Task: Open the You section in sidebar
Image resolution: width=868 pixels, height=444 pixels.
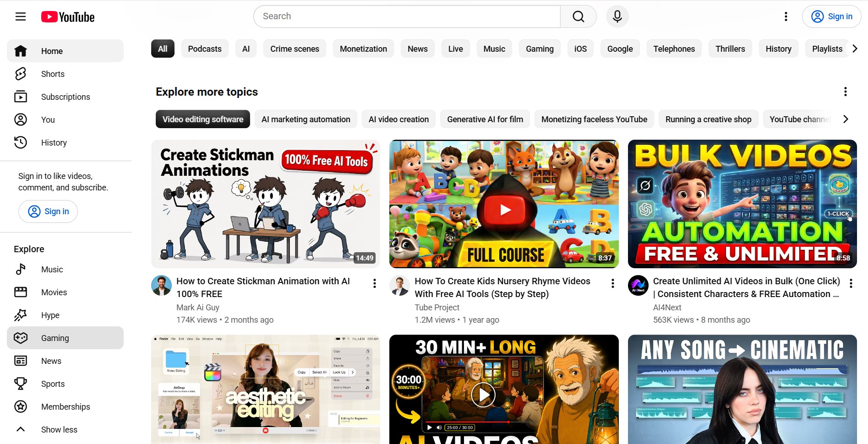Action: [65, 119]
